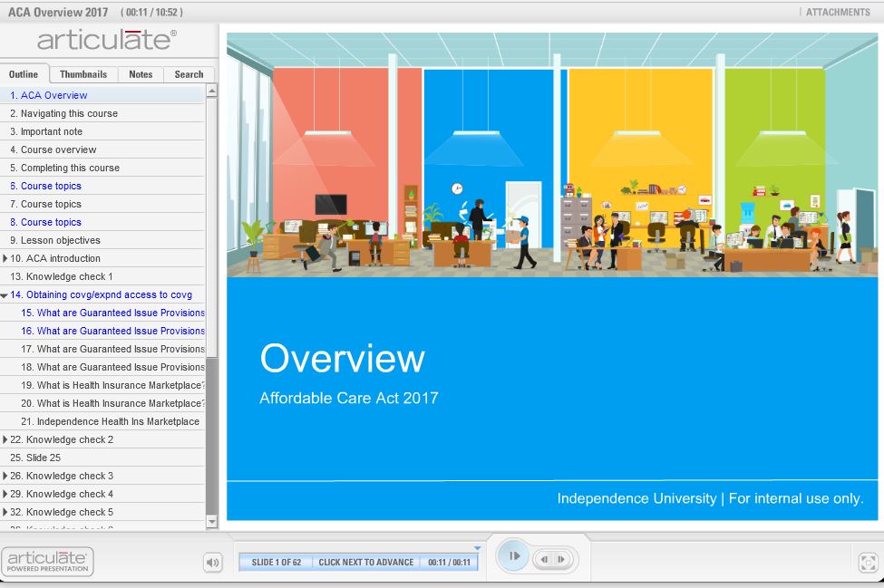Image resolution: width=884 pixels, height=588 pixels.
Task: Open slide 6. Course topics
Action: pos(102,186)
